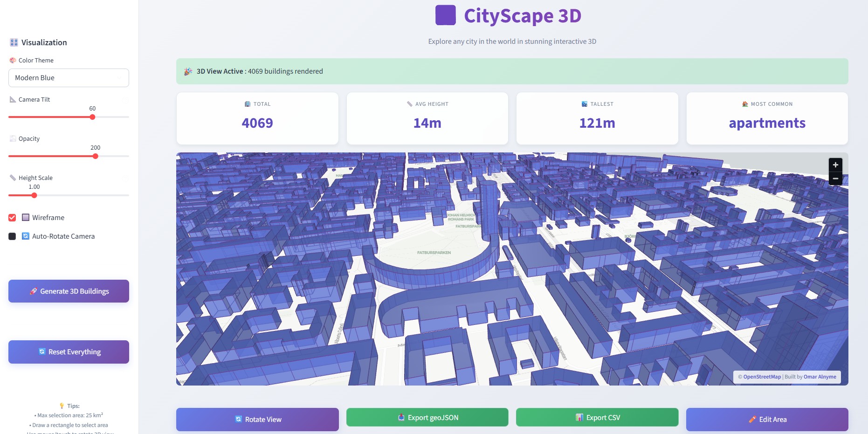Click the Height Scale slider handle
This screenshot has width=868, height=434.
(34, 195)
